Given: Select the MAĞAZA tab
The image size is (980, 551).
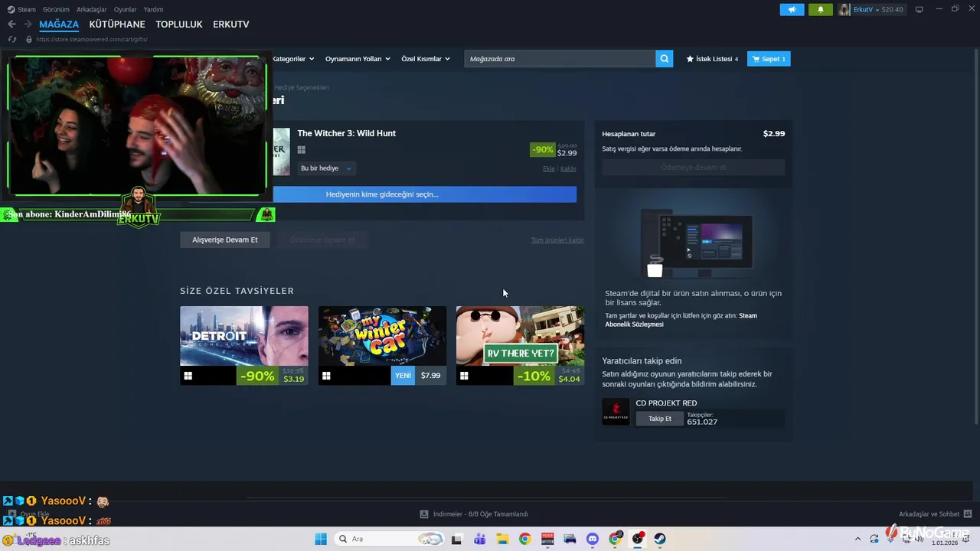Looking at the screenshot, I should click(x=59, y=24).
